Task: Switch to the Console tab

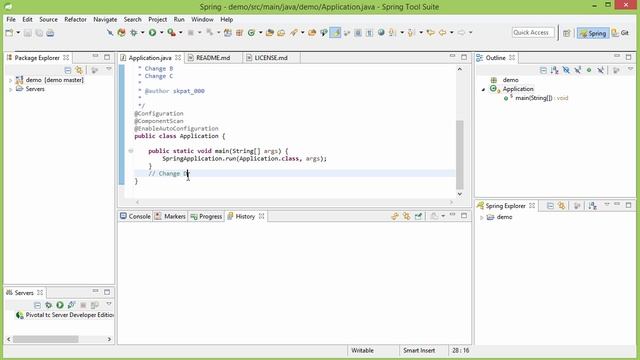Action: tap(135, 216)
